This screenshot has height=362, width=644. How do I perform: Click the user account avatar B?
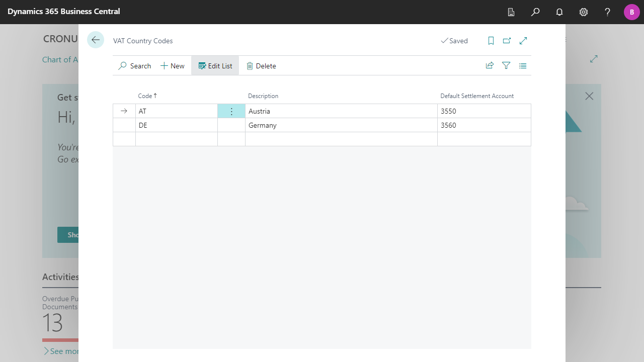tap(631, 12)
